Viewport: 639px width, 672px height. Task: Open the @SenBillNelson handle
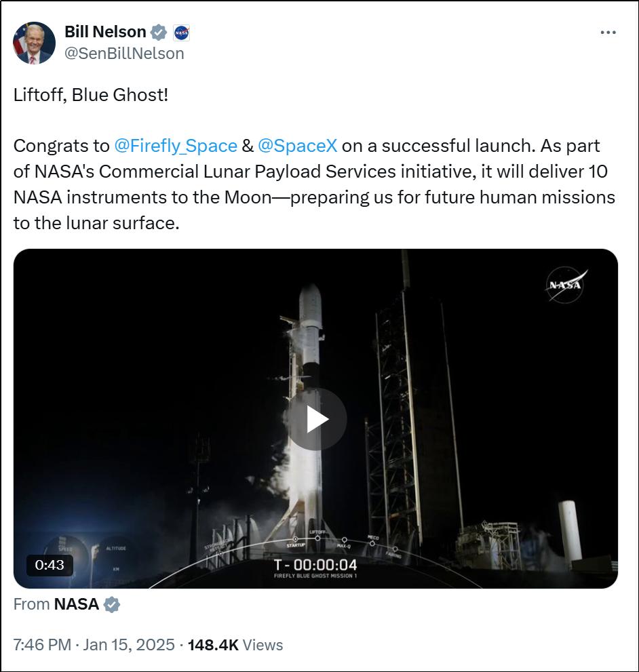click(x=124, y=54)
